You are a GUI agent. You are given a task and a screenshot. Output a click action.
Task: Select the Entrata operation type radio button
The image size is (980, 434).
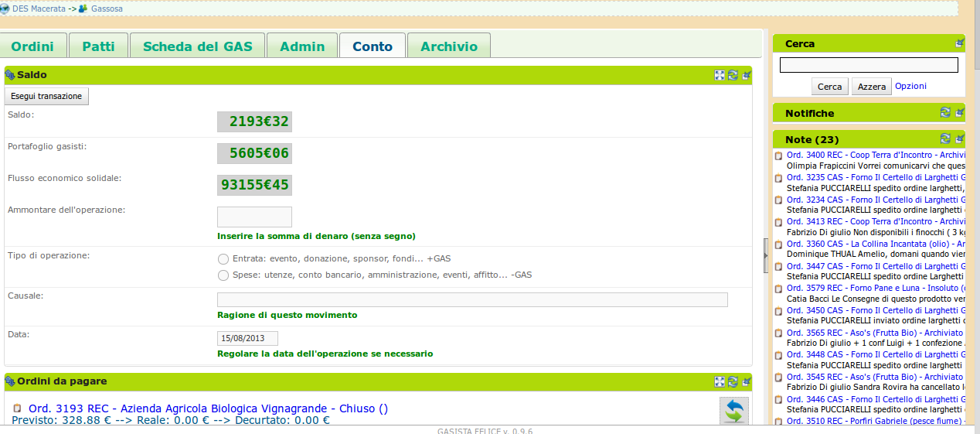[223, 259]
